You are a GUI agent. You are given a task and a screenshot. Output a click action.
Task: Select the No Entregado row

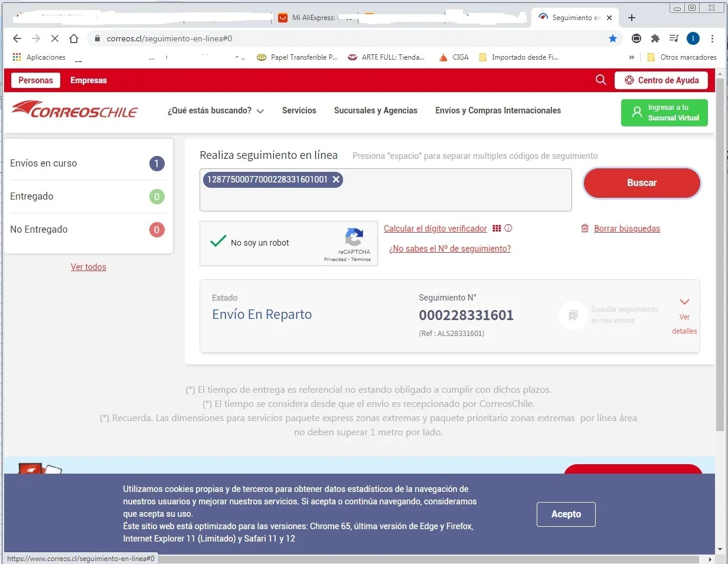[x=87, y=230]
